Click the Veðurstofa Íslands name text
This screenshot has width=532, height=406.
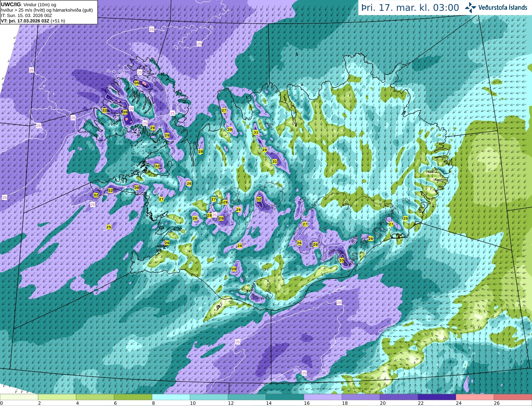pyautogui.click(x=502, y=7)
